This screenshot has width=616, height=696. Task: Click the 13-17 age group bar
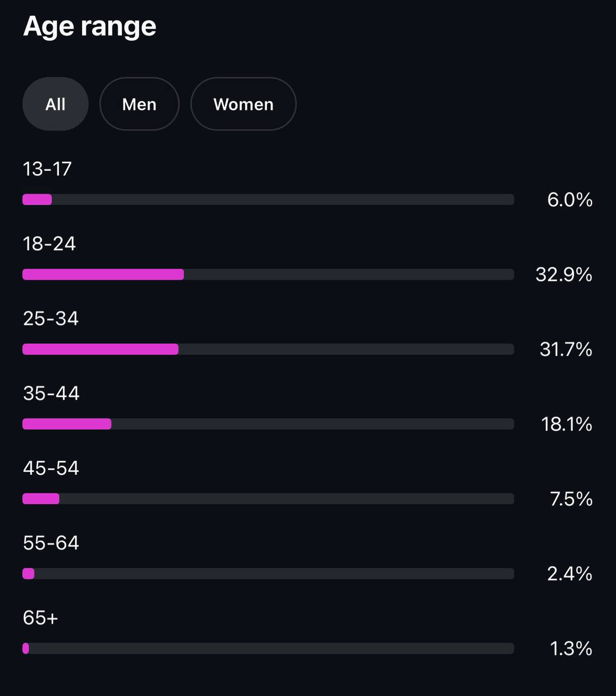268,200
